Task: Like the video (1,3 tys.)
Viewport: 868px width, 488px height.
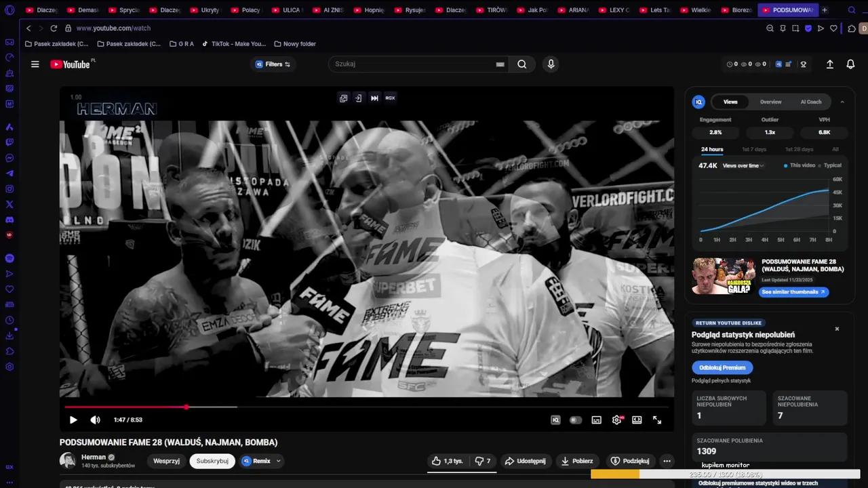Action: (448, 461)
